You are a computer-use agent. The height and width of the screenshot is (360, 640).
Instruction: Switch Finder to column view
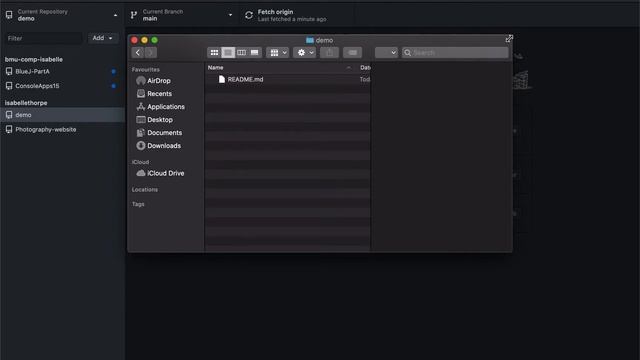[x=241, y=53]
